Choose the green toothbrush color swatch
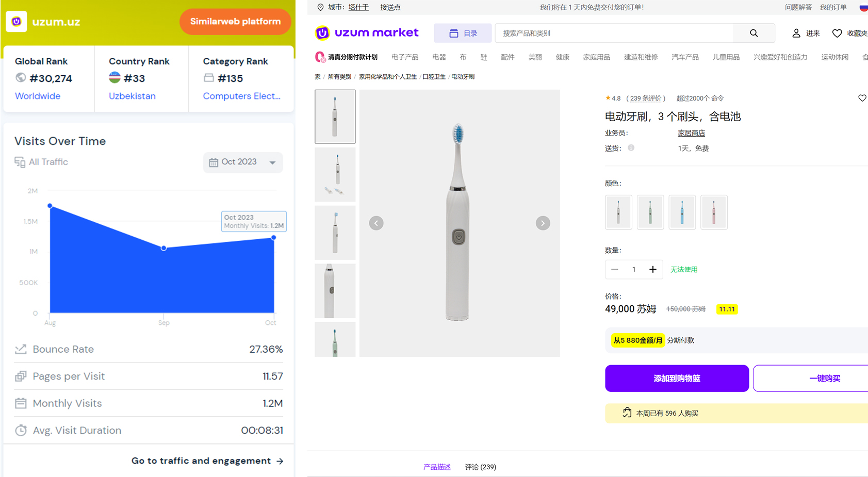Image resolution: width=868 pixels, height=477 pixels. tap(650, 212)
